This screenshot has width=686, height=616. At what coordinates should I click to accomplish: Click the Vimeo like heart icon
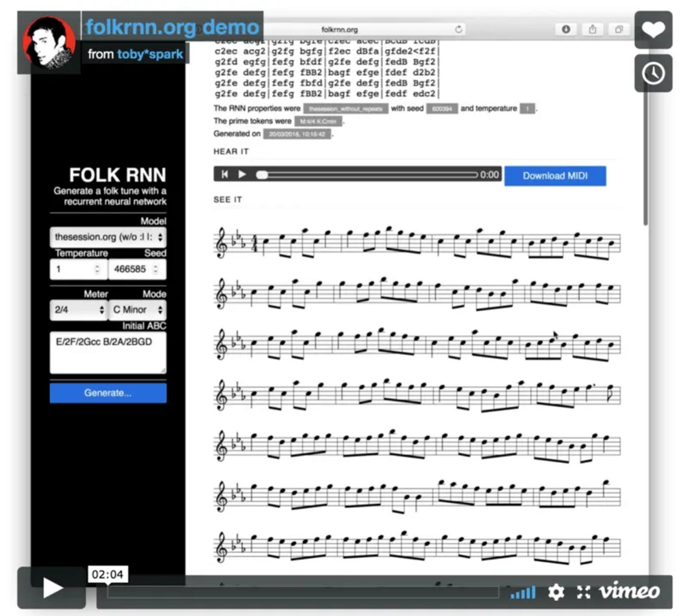(653, 30)
